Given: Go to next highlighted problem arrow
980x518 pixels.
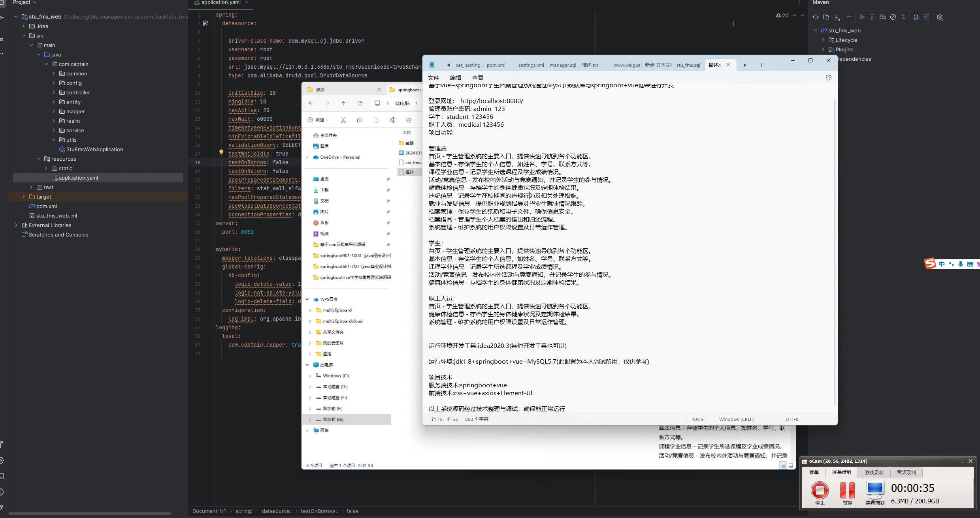Looking at the screenshot, I should pyautogui.click(x=803, y=15).
